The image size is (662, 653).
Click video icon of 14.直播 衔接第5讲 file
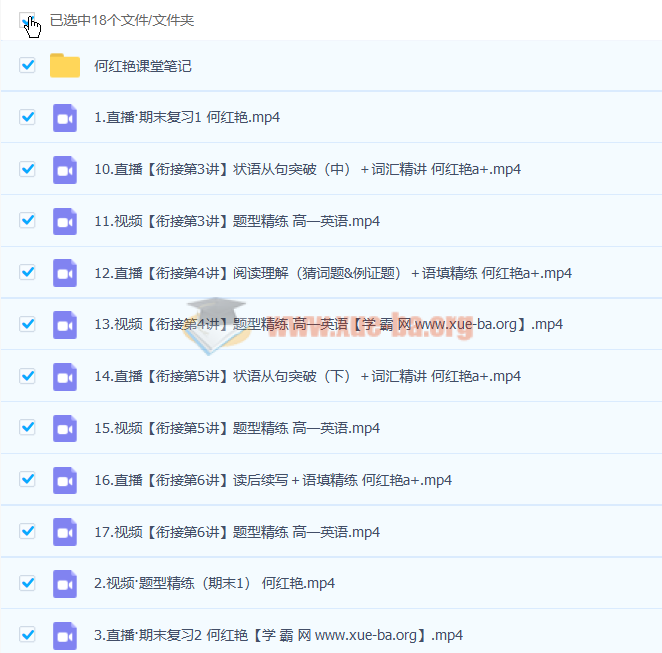click(65, 376)
